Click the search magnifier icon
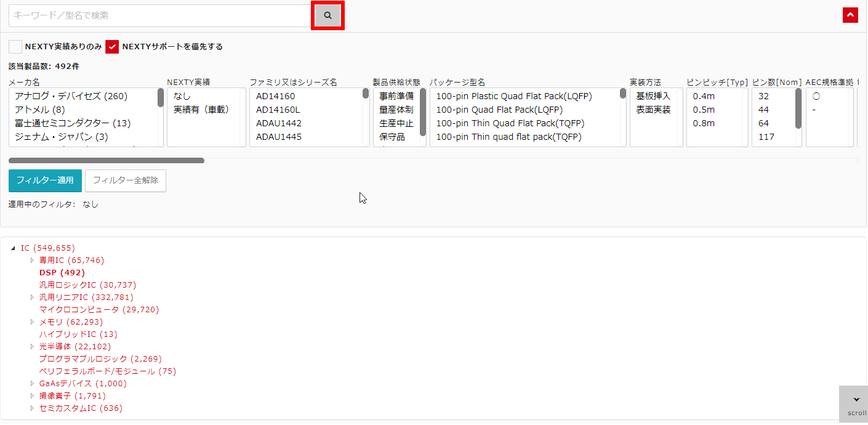 (328, 15)
